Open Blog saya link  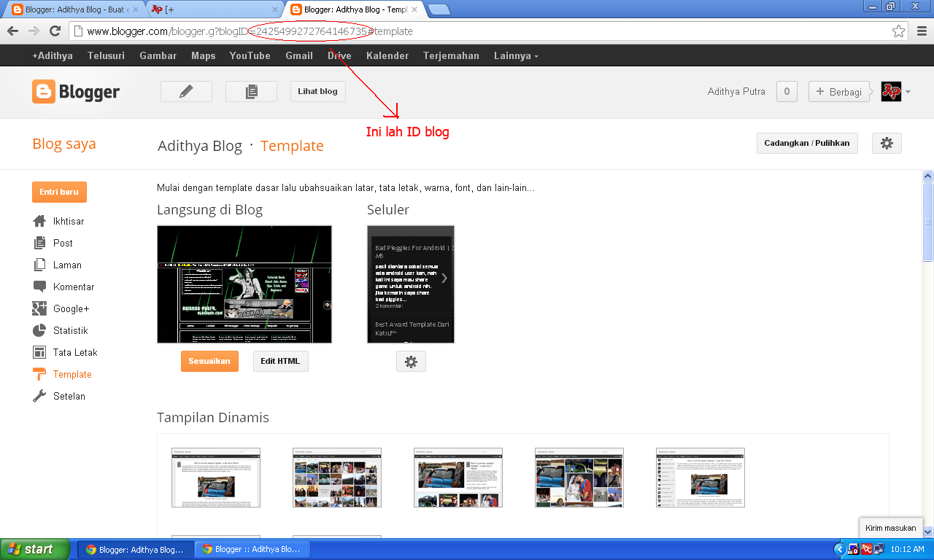coord(64,144)
